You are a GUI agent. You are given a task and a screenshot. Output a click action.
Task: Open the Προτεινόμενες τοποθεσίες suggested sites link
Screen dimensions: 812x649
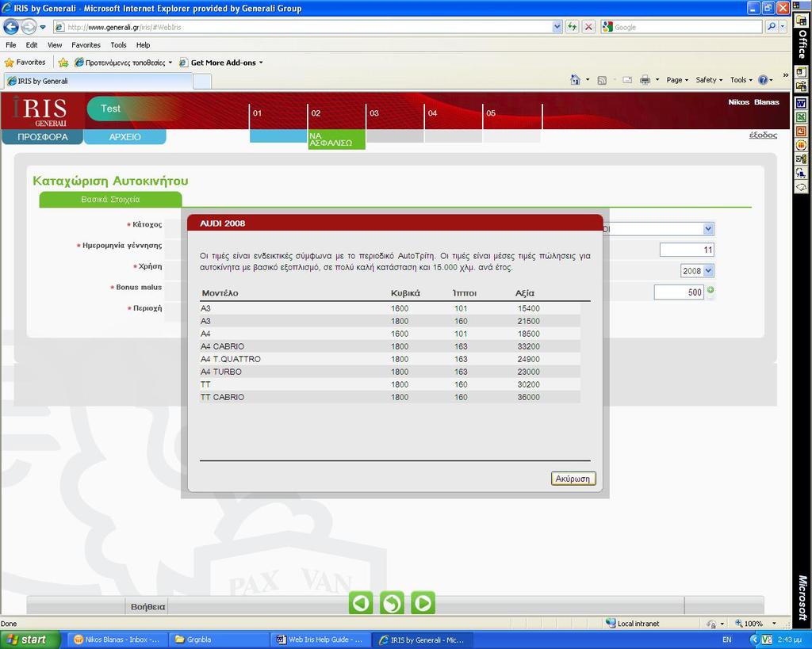coord(123,63)
